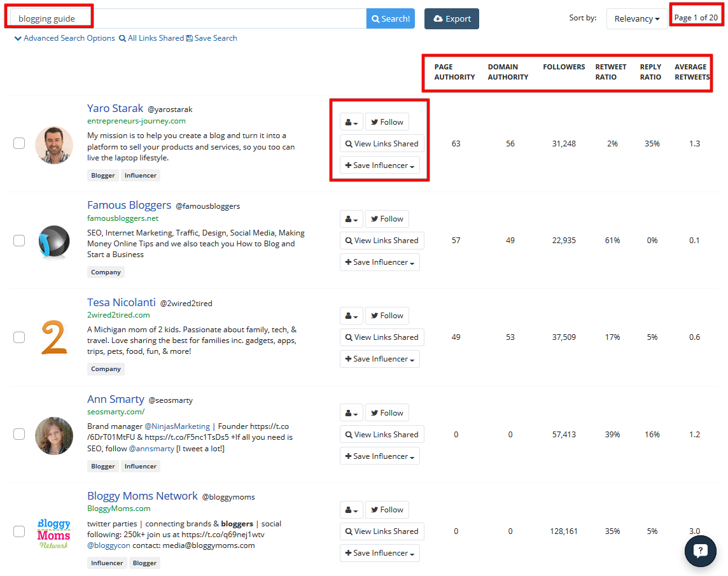Viewport: 728px width, 576px height.
Task: View links shared by Bloggy Moms Network
Action: 382,531
